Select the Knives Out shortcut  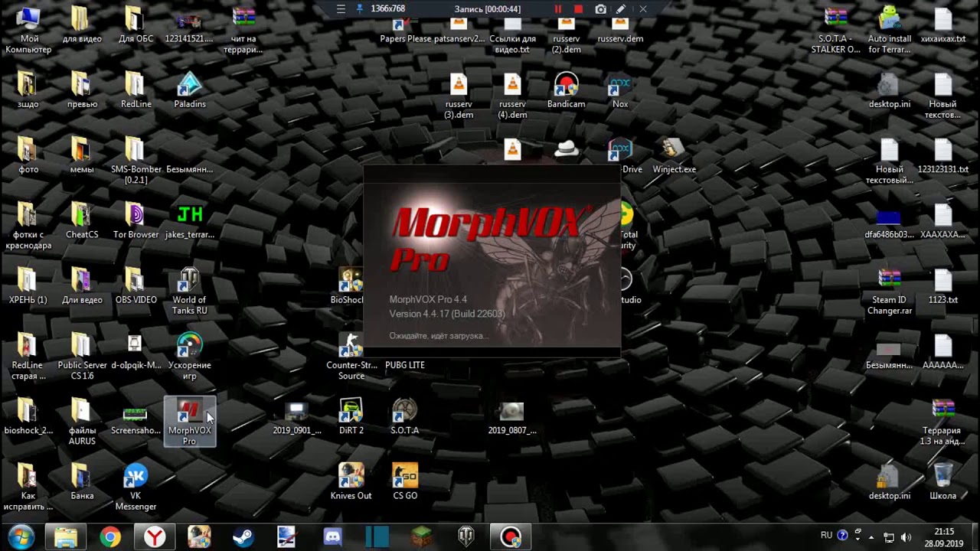pyautogui.click(x=351, y=482)
